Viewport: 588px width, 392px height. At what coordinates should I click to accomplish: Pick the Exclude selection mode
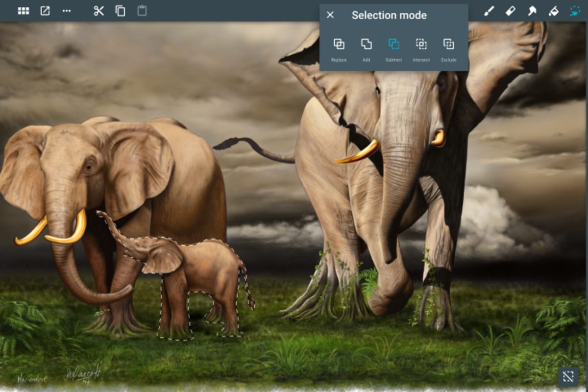[x=448, y=49]
